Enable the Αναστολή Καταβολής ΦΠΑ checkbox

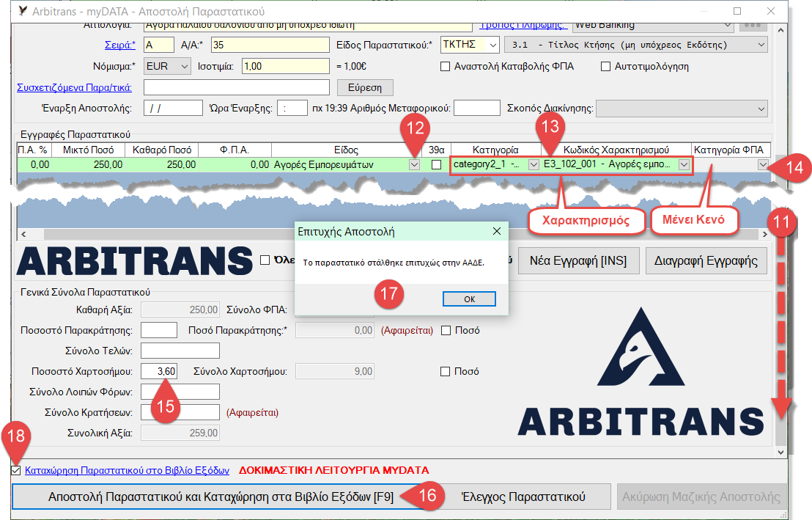click(445, 66)
